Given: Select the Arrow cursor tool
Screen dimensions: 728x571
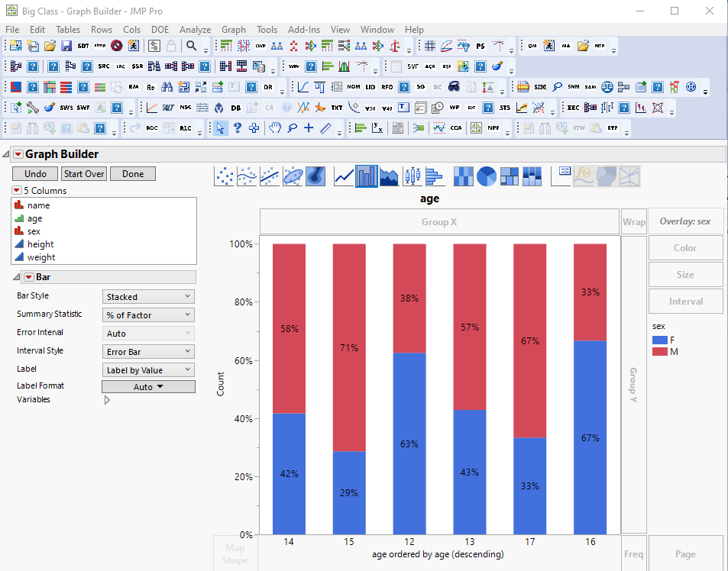Looking at the screenshot, I should 219,128.
